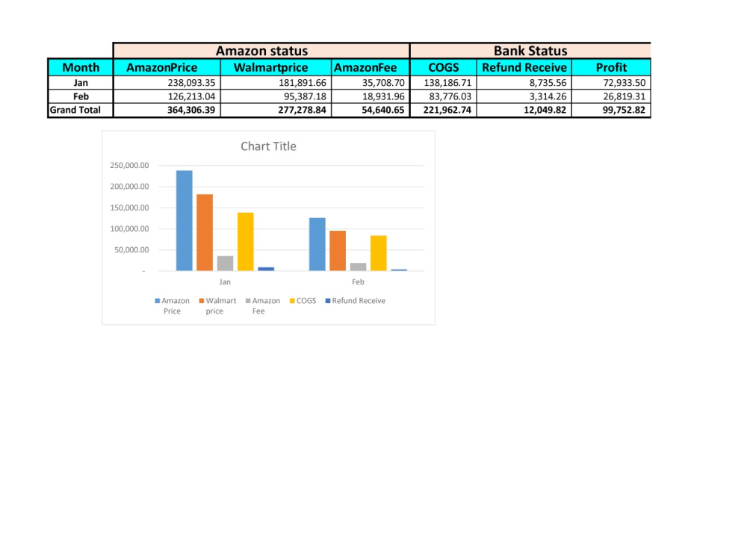Screen dimensions: 747x560
Task: Select the Feb Amazon Price blue bar
Action: 317,244
